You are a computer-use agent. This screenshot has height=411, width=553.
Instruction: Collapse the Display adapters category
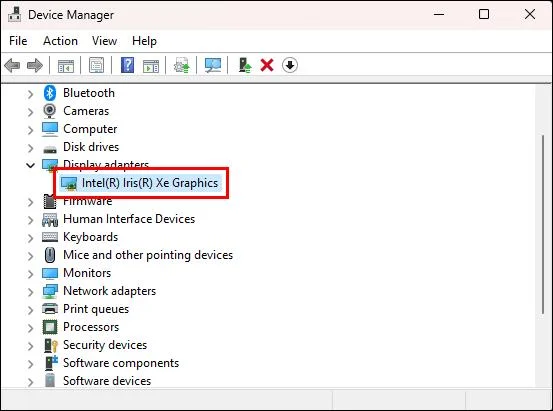[31, 165]
